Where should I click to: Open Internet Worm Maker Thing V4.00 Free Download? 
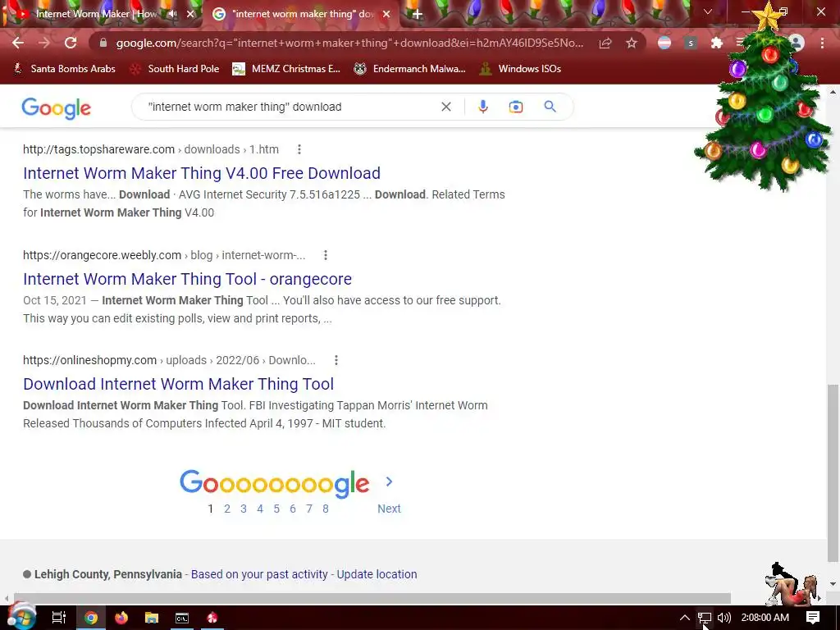[202, 173]
